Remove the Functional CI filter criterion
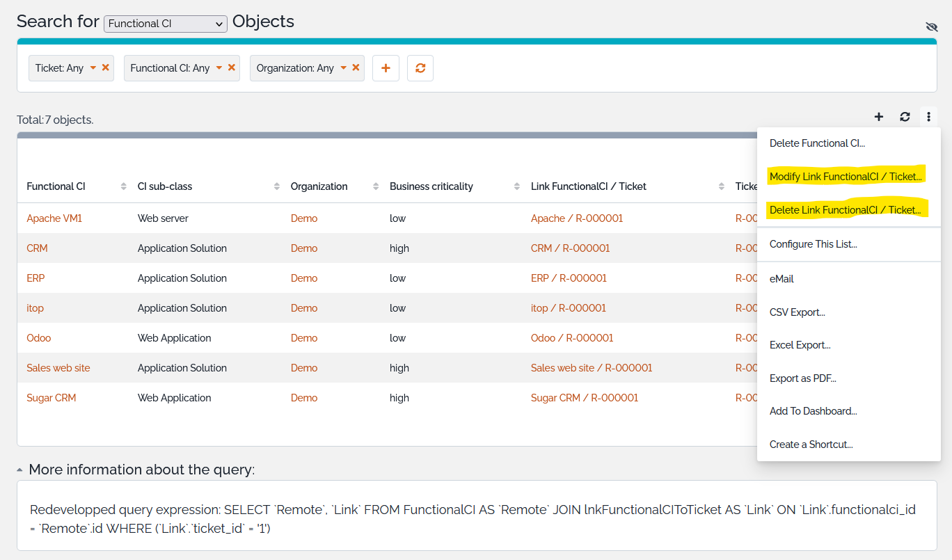The height and width of the screenshot is (560, 952). tap(232, 67)
